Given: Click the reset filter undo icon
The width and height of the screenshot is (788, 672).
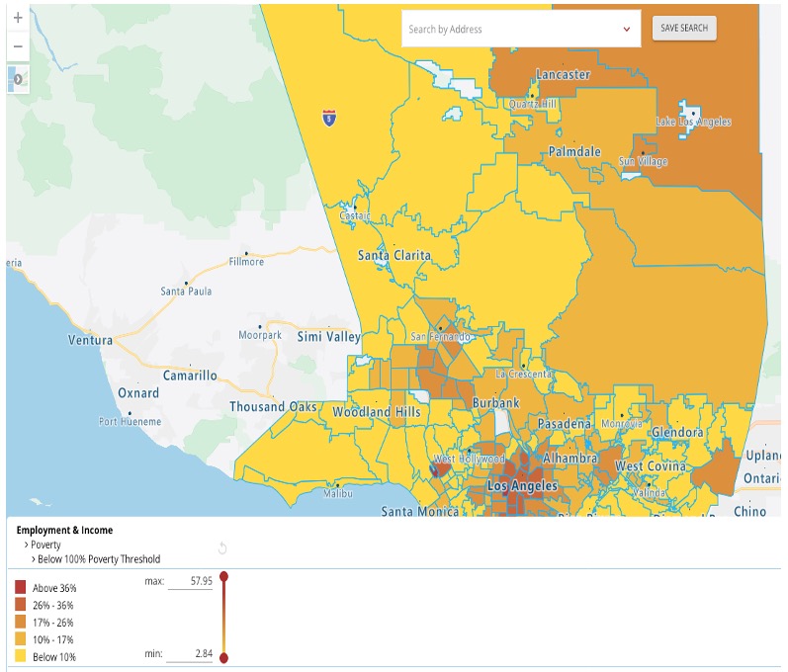Looking at the screenshot, I should [x=222, y=548].
